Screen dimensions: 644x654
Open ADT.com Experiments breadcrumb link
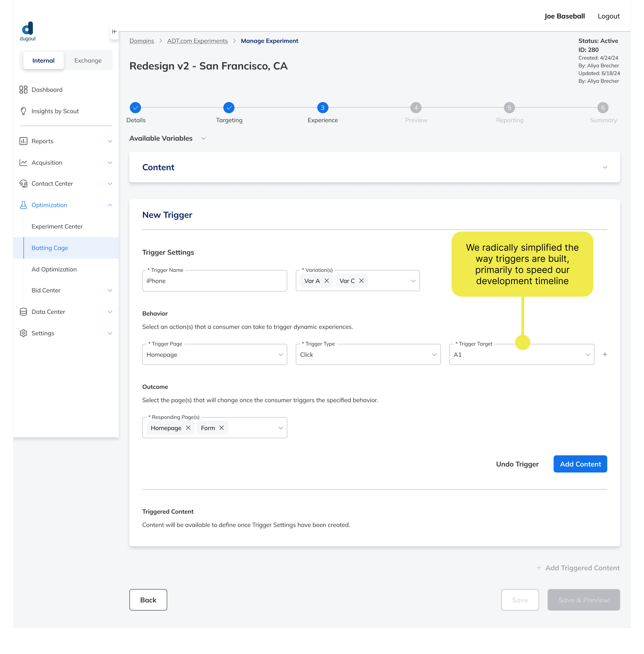(x=197, y=41)
